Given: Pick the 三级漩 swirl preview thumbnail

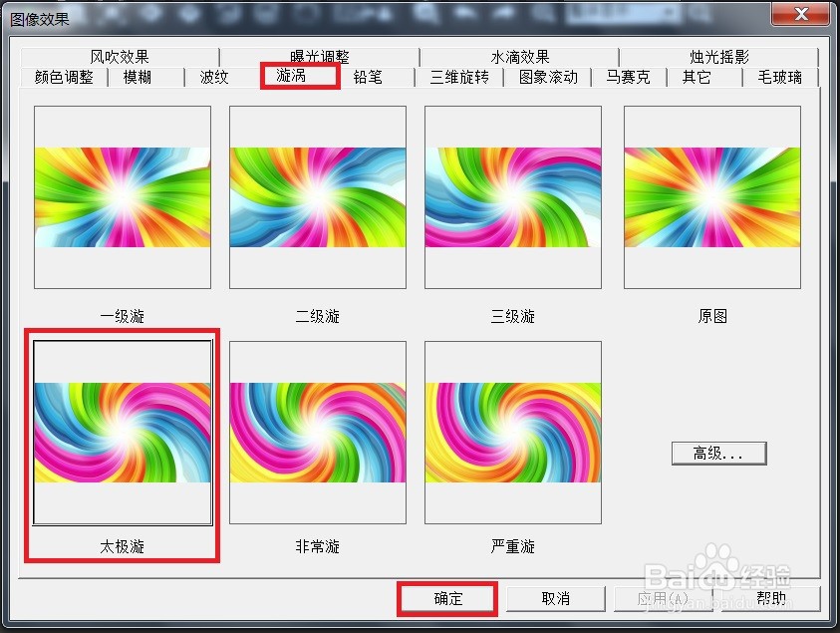Looking at the screenshot, I should 513,197.
